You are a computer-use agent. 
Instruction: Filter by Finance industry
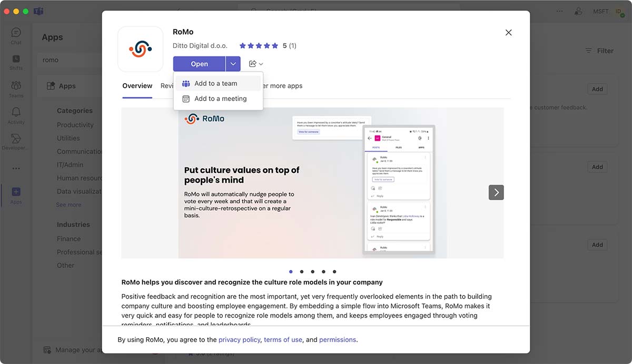click(x=69, y=239)
